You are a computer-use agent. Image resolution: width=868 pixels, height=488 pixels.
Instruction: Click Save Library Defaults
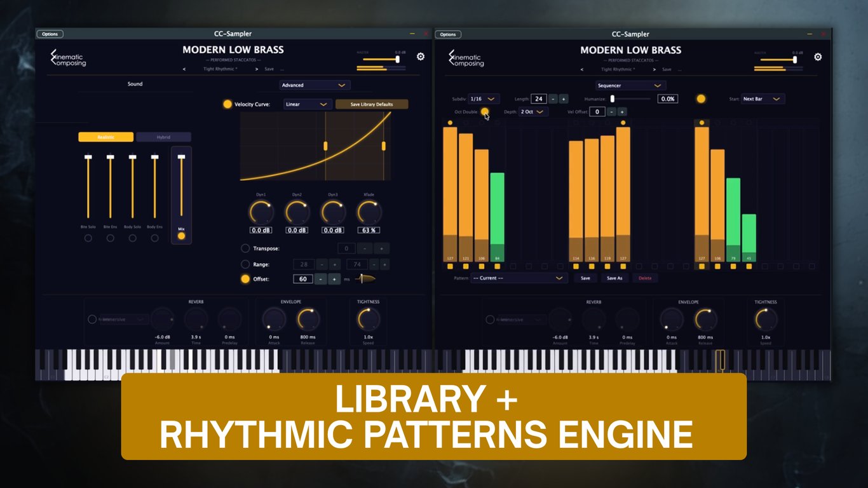coord(372,104)
